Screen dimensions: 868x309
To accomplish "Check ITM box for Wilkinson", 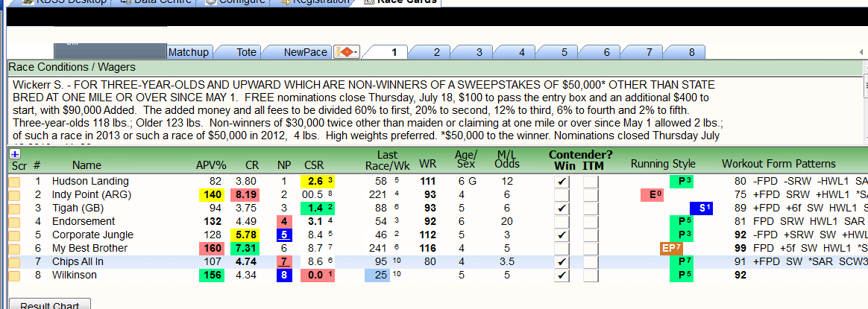I will (x=591, y=275).
